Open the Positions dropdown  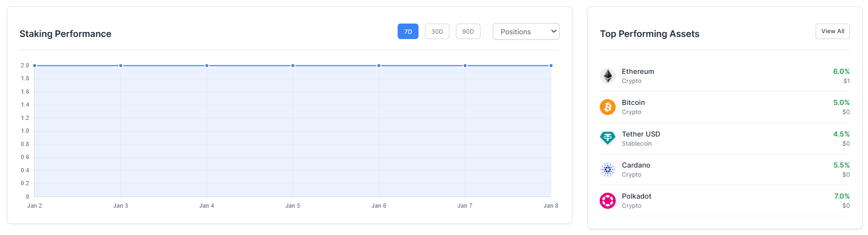[x=526, y=32]
